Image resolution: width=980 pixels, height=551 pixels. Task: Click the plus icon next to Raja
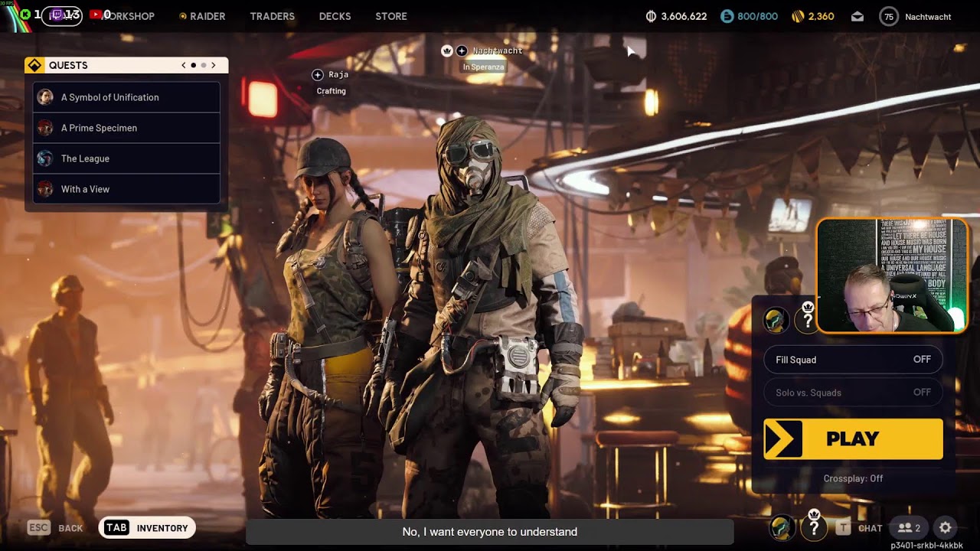tap(318, 75)
